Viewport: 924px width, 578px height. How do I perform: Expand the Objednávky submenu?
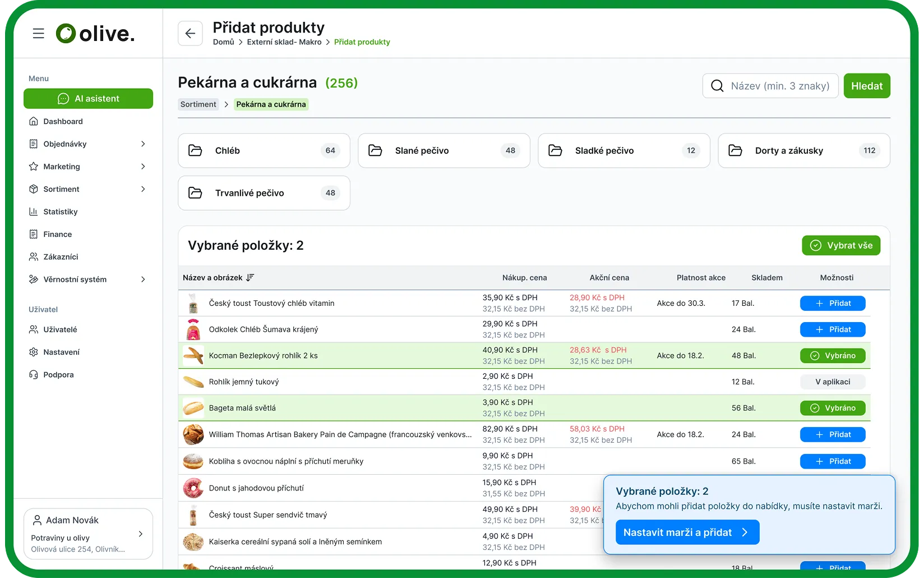pyautogui.click(x=143, y=144)
